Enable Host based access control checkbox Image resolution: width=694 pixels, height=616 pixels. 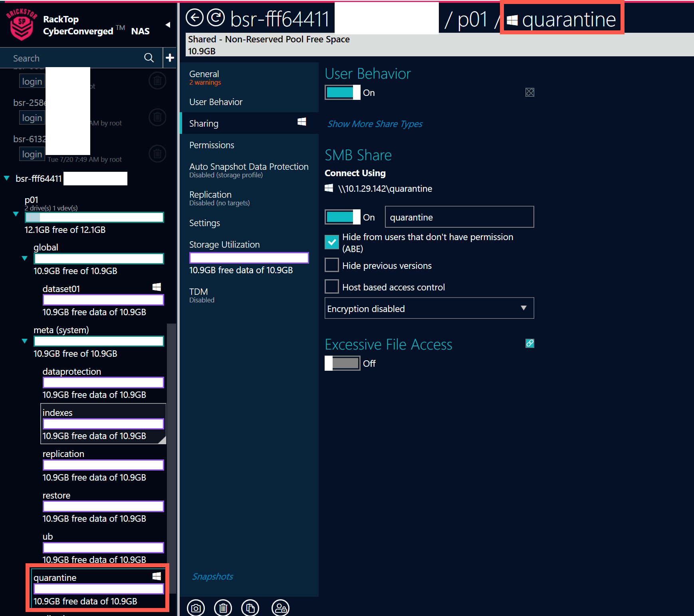pyautogui.click(x=332, y=287)
